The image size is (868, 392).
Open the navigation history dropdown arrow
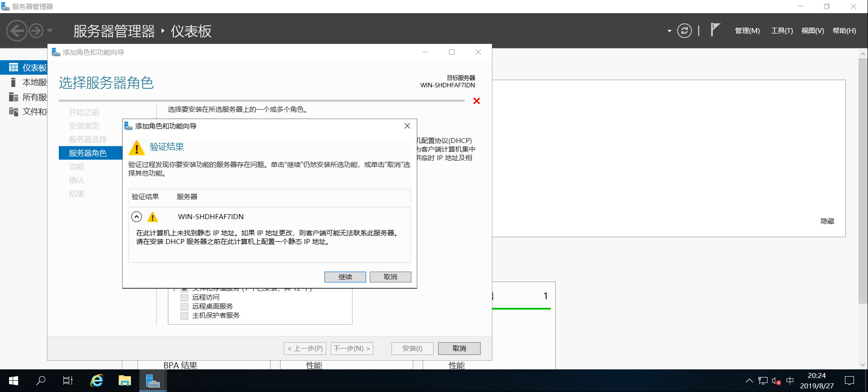(x=50, y=31)
